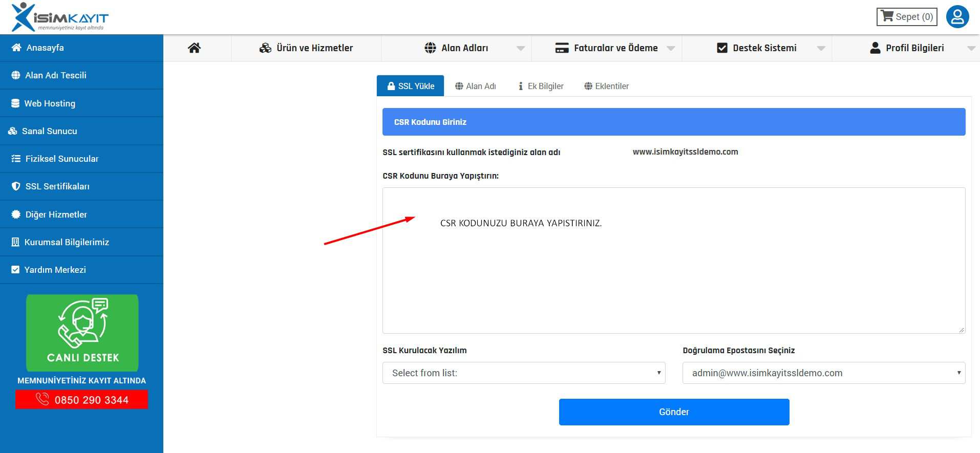Viewport: 980px width, 453px height.
Task: Open Kurumsal Bilgilerimiz in the sidebar
Action: [x=81, y=242]
